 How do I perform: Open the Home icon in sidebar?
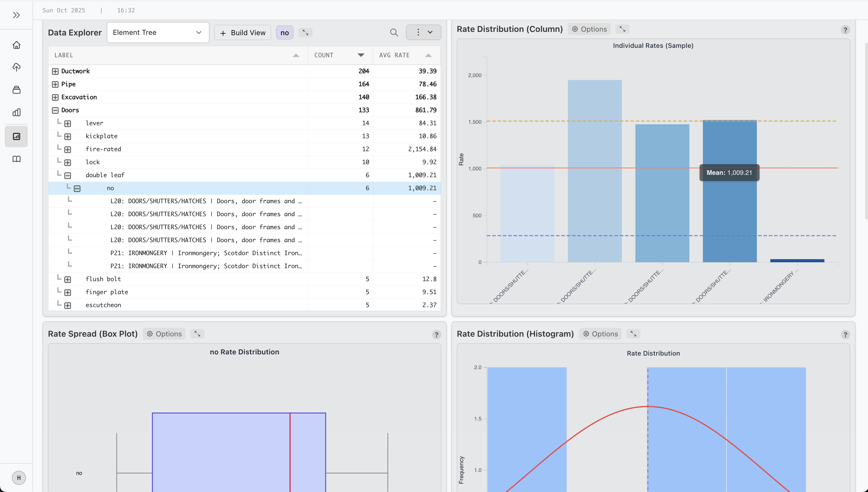pos(16,45)
